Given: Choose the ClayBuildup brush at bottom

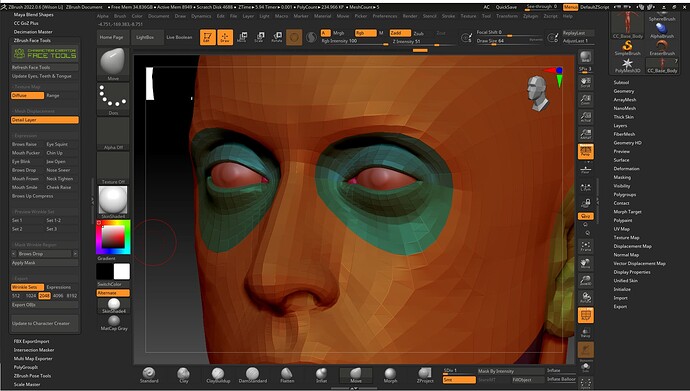Looking at the screenshot, I should coord(218,375).
